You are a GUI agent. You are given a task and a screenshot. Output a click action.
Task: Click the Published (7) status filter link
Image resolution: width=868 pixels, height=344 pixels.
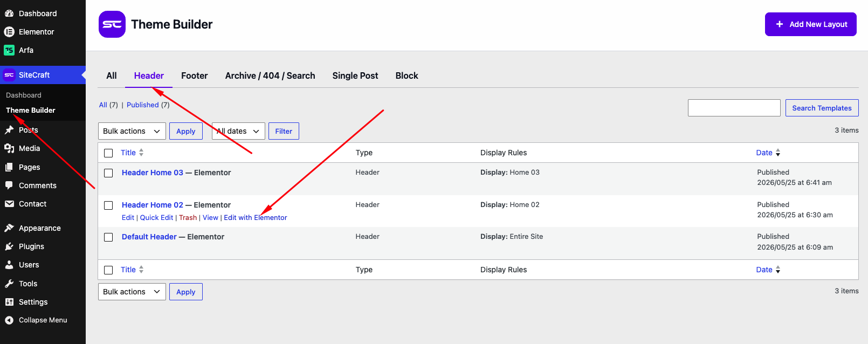(143, 105)
